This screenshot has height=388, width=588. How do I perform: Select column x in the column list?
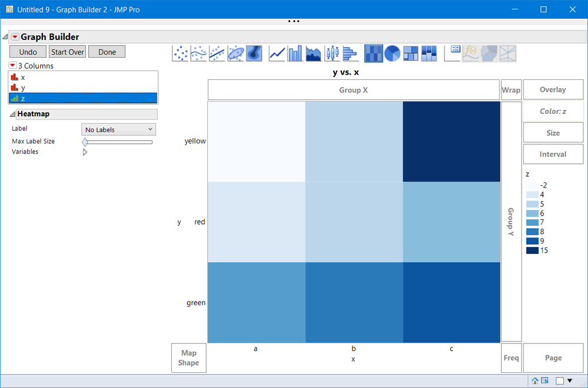(83, 78)
